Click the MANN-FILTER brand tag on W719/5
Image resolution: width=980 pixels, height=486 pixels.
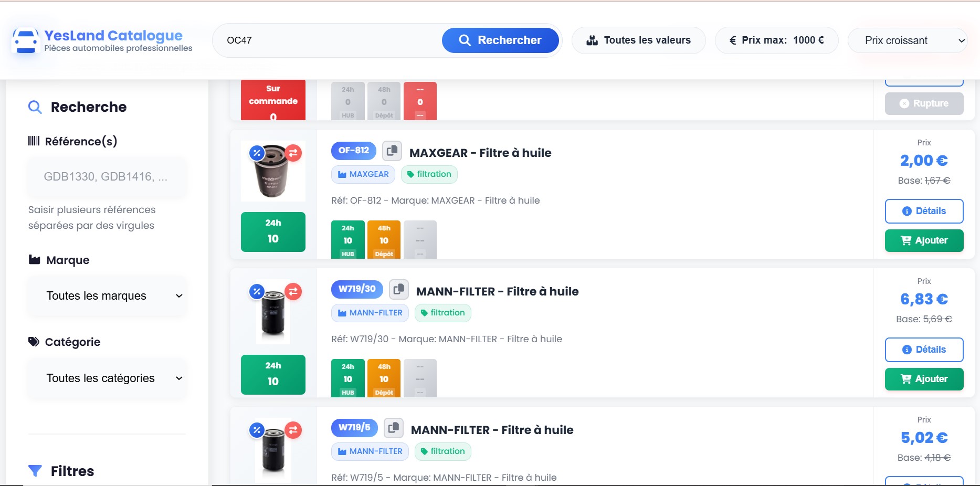370,451
